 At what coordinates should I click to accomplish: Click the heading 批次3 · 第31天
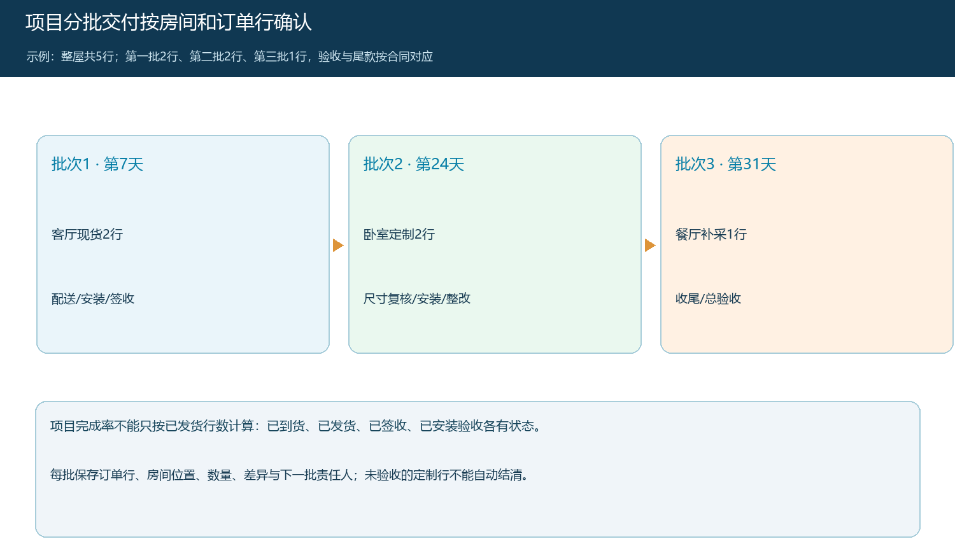pos(726,164)
